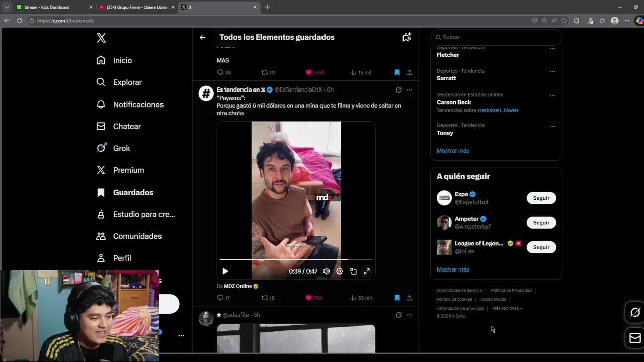Remove bookmark on the Es tendencia post

[397, 298]
